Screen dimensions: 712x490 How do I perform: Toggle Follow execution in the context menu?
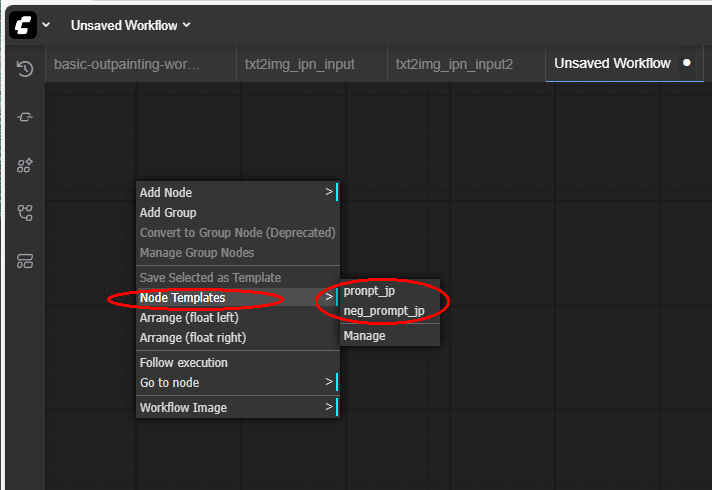[x=184, y=362]
